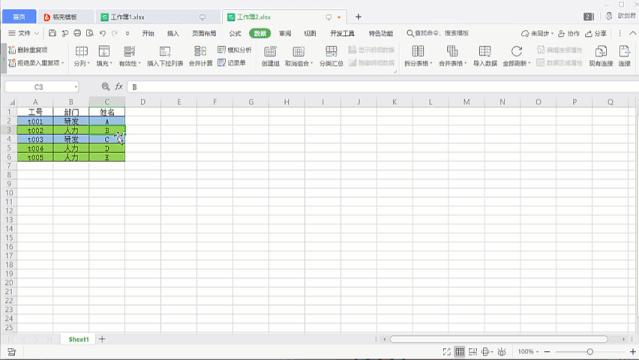This screenshot has height=360, width=639.
Task: Click the Record Form (记录单) icon
Action: [221, 63]
